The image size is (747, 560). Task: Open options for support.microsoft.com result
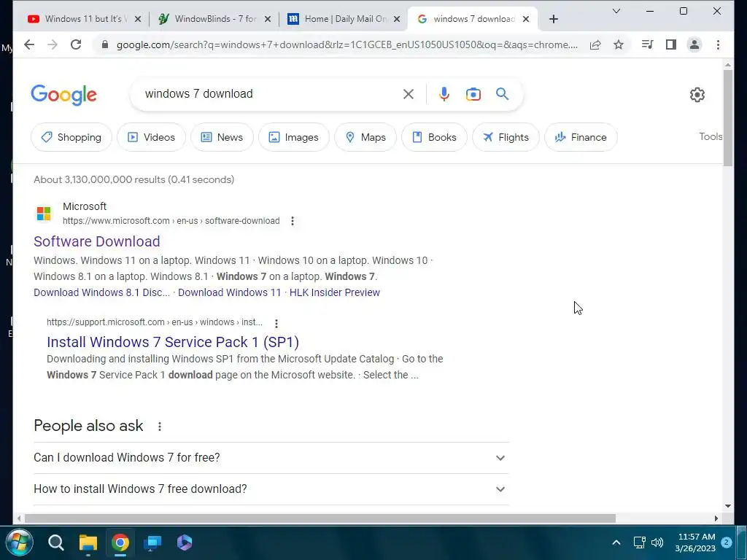click(x=276, y=323)
